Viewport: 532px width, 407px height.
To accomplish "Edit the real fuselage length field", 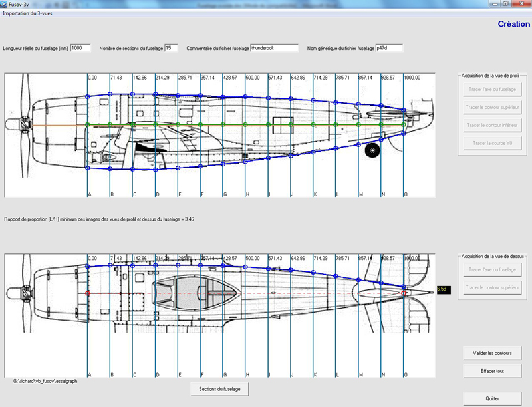I will pos(80,48).
